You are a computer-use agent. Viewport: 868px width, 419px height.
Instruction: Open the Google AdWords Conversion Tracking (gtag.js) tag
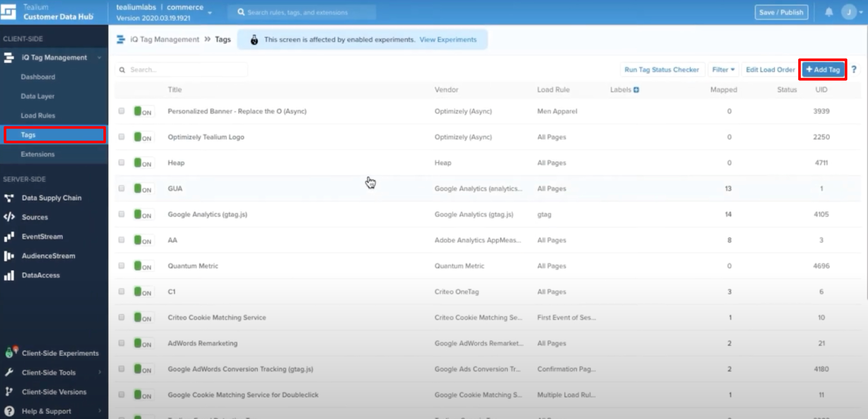[x=240, y=369]
